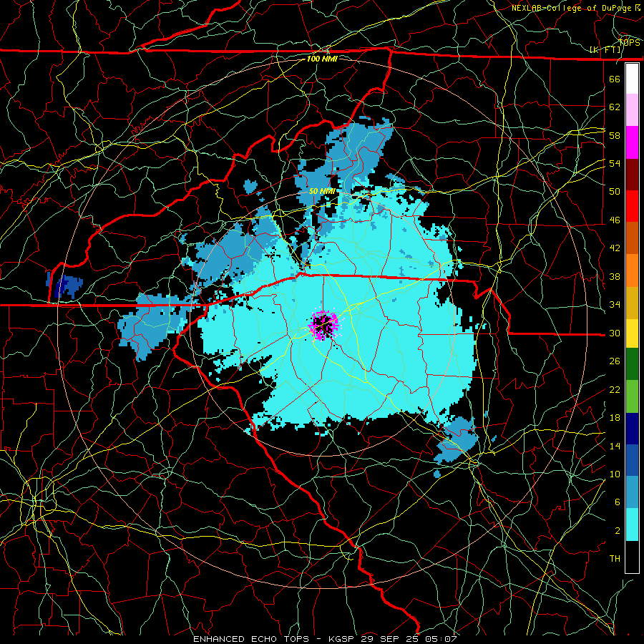Click the magenta radar site marker at center
Screen dimensions: 644x644
(324, 326)
